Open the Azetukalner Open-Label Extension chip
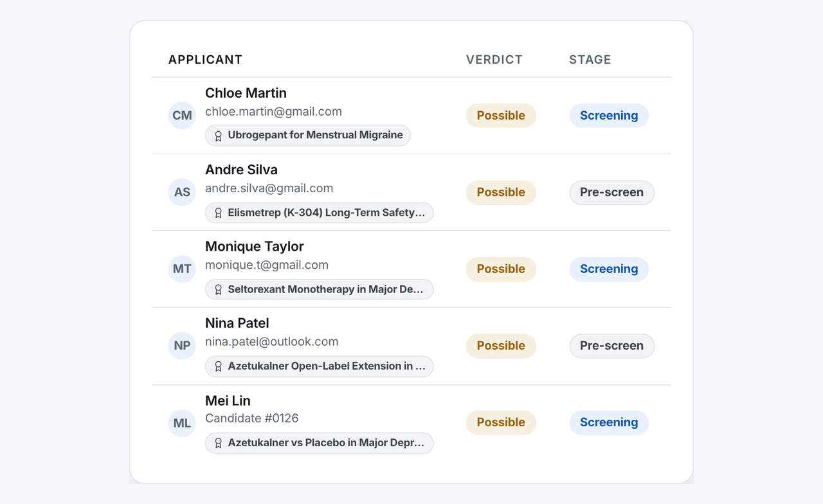This screenshot has height=504, width=823. (320, 366)
